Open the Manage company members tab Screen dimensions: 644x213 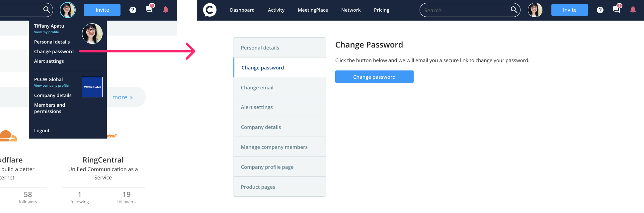pyautogui.click(x=274, y=147)
